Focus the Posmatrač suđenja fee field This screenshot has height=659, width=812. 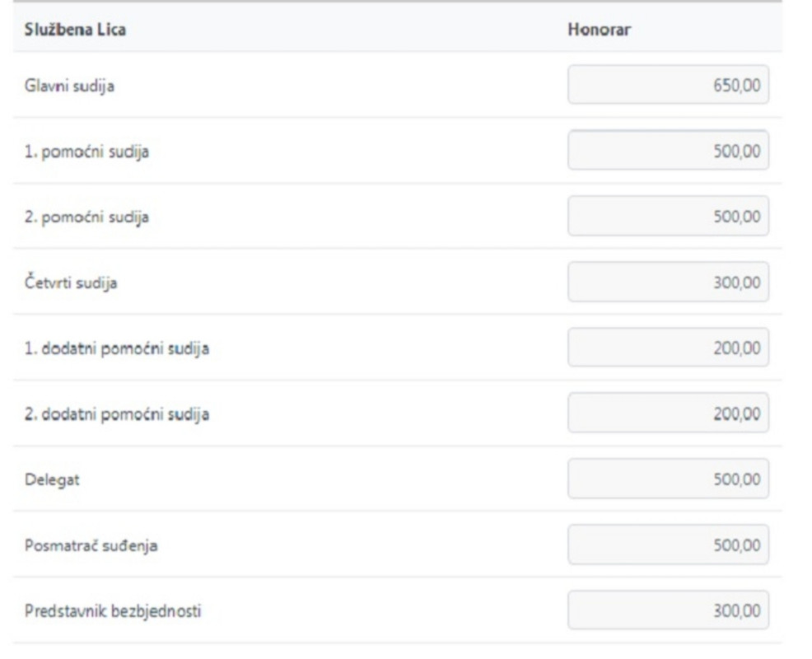(x=668, y=544)
